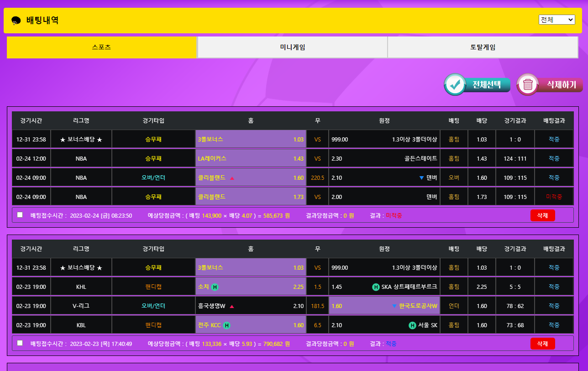588x371 pixels.
Task: Click the red up arrow beside 흥국생명W
Action: 232,306
